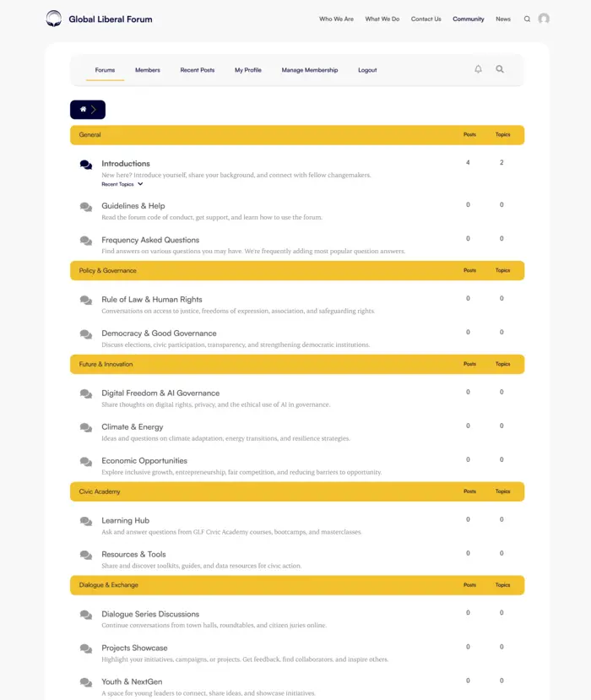Click the forum search magnifier icon
The height and width of the screenshot is (700, 591).
500,69
